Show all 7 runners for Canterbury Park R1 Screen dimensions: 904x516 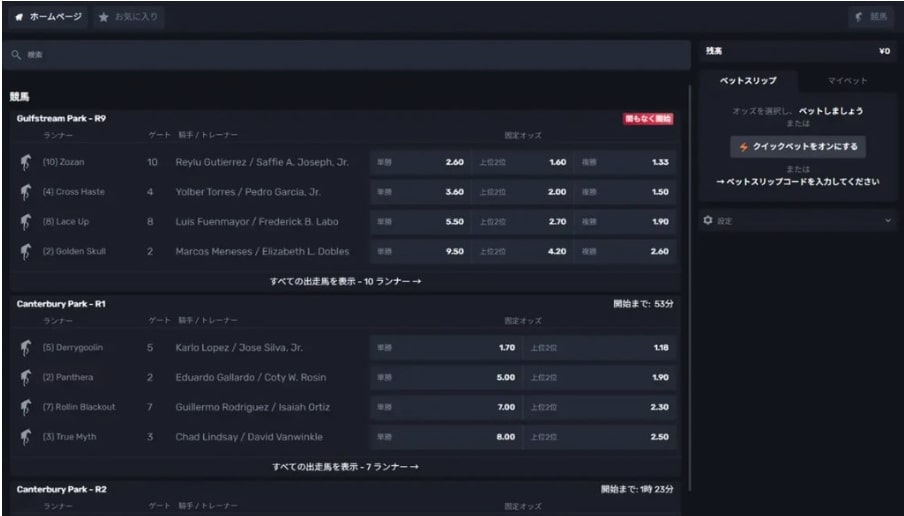tap(345, 466)
